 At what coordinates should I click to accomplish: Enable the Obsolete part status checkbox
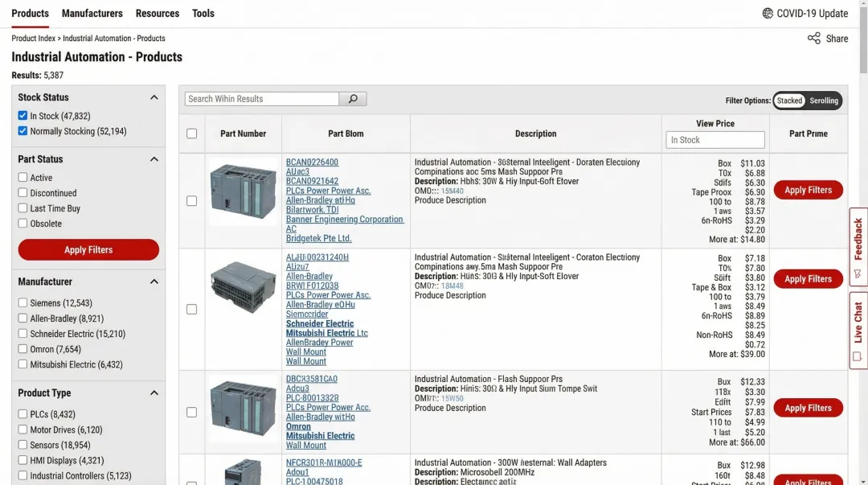tap(23, 224)
